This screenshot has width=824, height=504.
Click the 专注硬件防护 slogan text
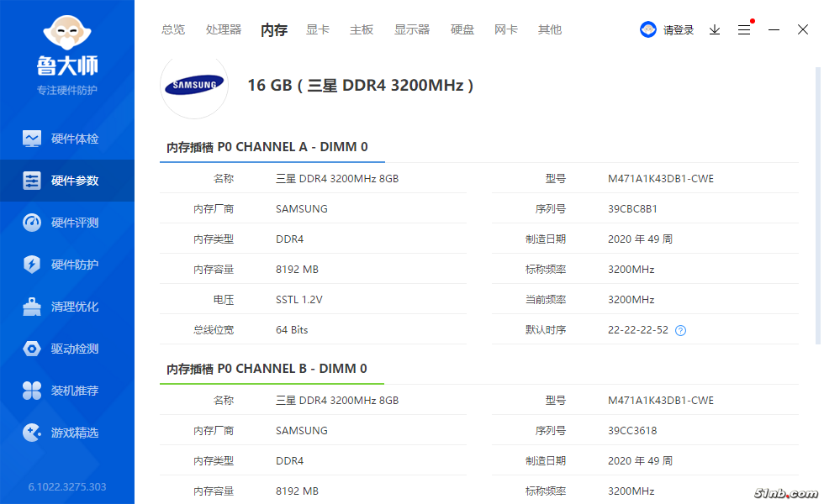[67, 91]
